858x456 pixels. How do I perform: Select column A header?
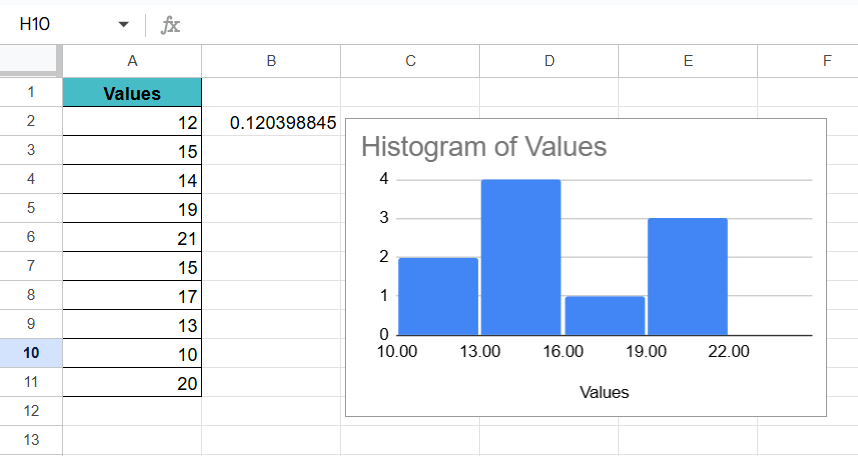click(x=132, y=61)
